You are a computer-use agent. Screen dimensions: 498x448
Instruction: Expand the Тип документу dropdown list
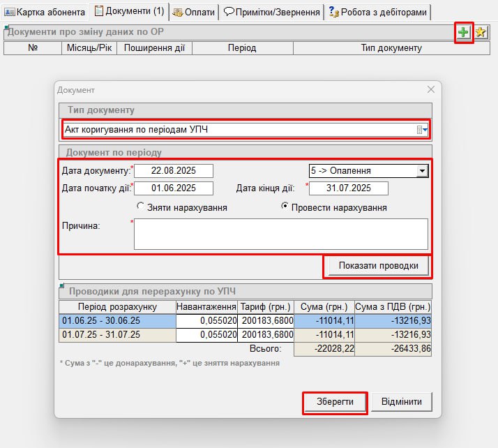[422, 129]
